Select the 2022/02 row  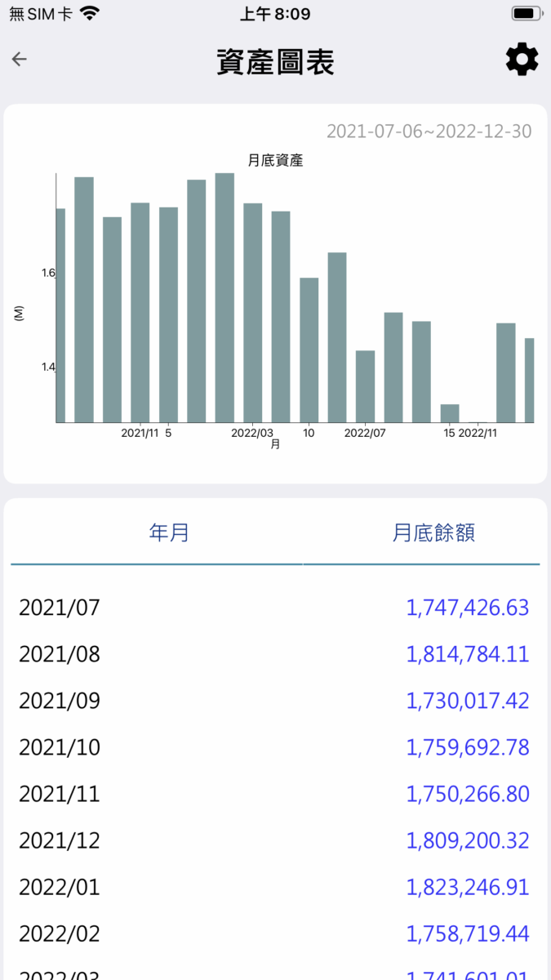pyautogui.click(x=275, y=933)
